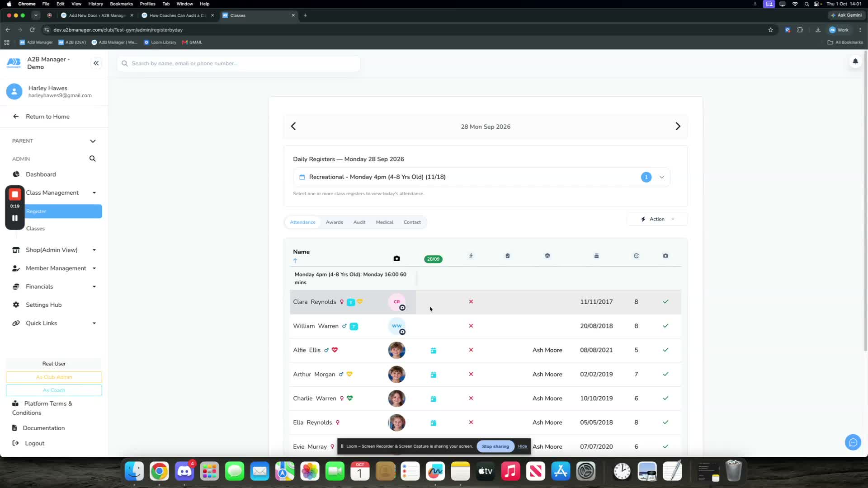Image resolution: width=868 pixels, height=488 pixels.
Task: Toggle Clara Reynolds green check
Action: pos(665,302)
